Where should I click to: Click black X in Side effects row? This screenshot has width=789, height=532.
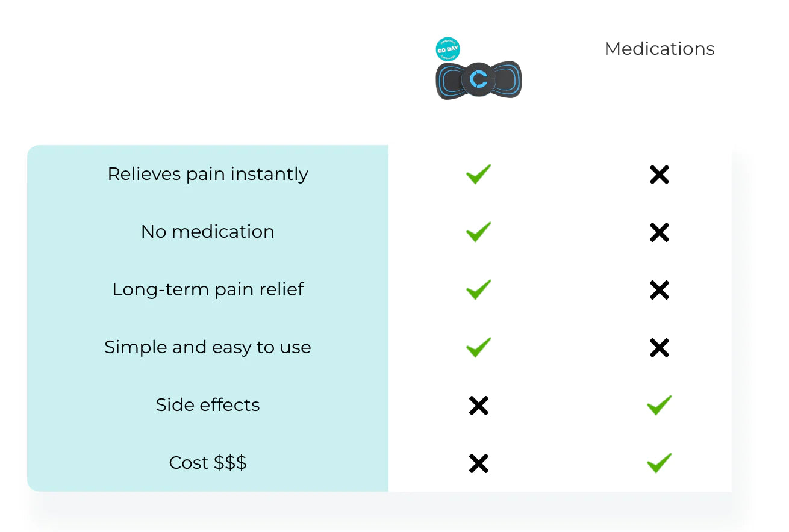pyautogui.click(x=478, y=406)
